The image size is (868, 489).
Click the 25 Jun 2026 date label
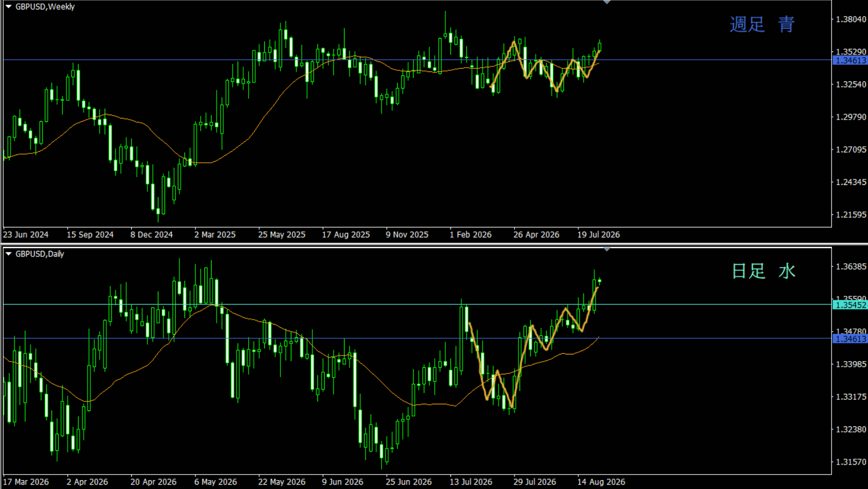click(409, 482)
